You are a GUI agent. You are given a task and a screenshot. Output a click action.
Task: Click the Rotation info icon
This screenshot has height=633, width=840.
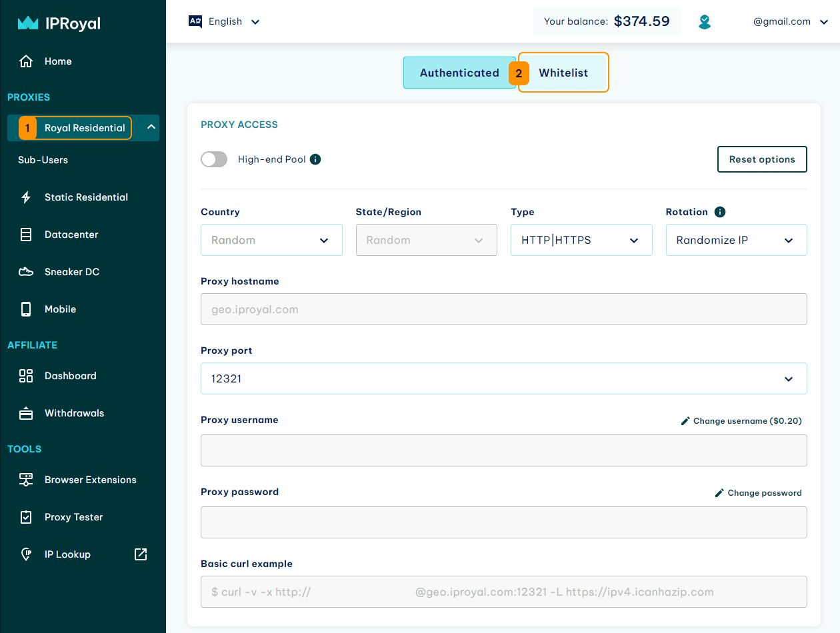(720, 212)
